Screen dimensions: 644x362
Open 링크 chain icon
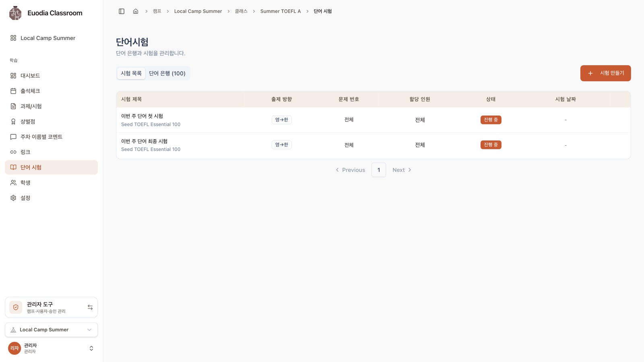pos(13,152)
